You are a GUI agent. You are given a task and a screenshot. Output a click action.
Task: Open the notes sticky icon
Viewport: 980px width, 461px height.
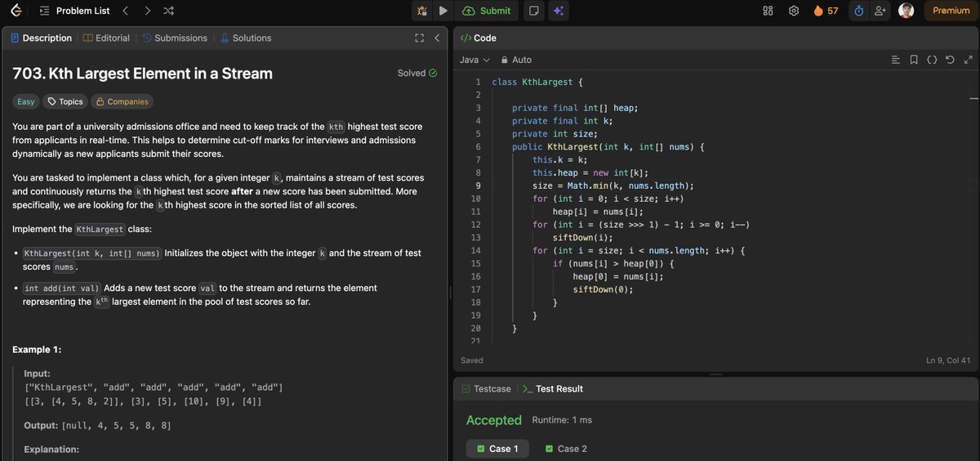[x=533, y=11]
